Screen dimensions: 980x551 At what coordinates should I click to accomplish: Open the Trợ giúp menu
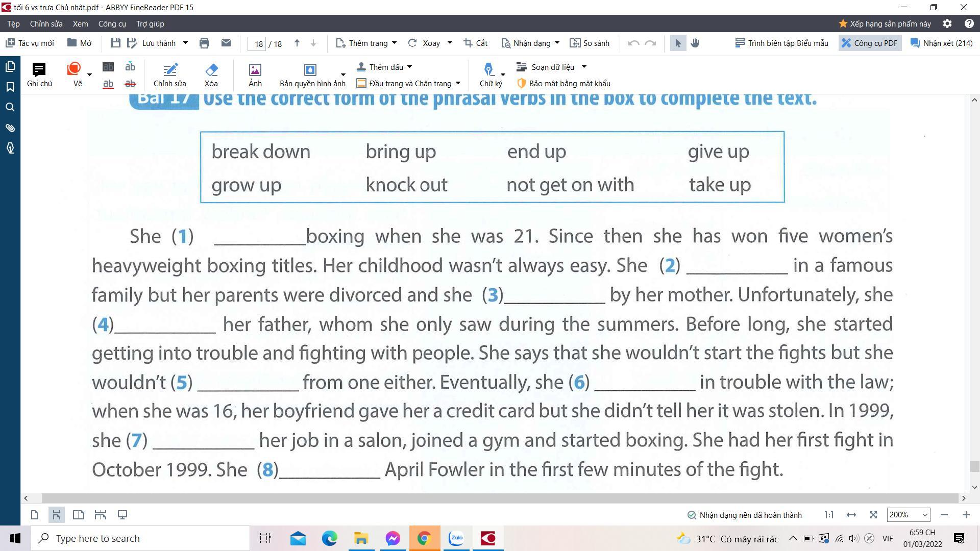click(x=150, y=24)
